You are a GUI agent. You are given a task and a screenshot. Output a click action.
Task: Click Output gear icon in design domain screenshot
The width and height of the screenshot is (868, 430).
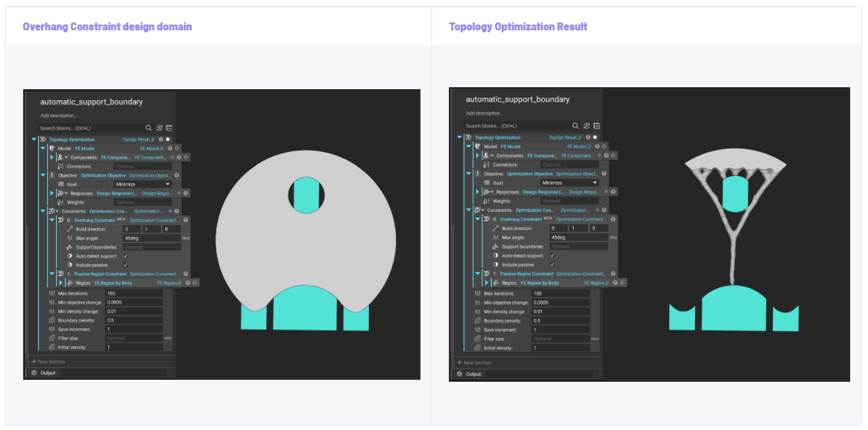coord(34,373)
